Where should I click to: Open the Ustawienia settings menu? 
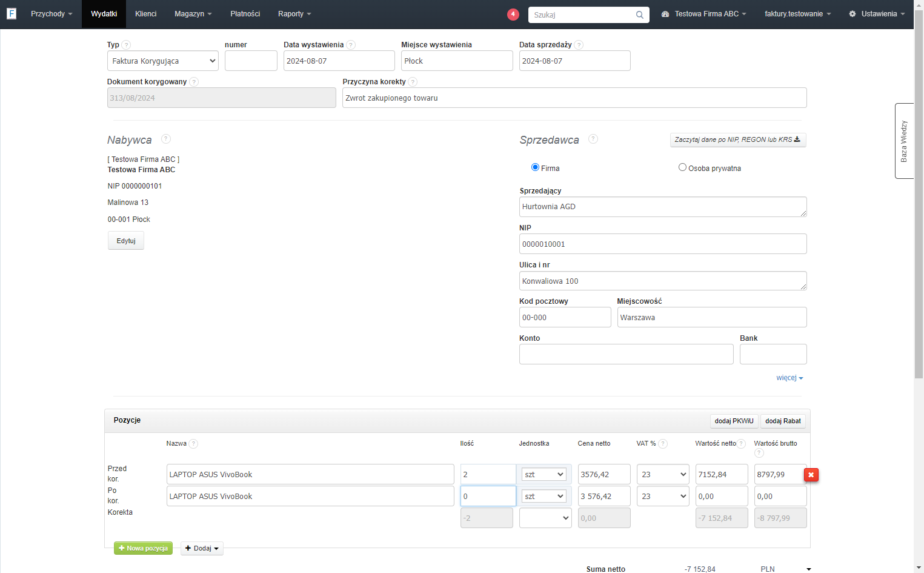pyautogui.click(x=877, y=14)
